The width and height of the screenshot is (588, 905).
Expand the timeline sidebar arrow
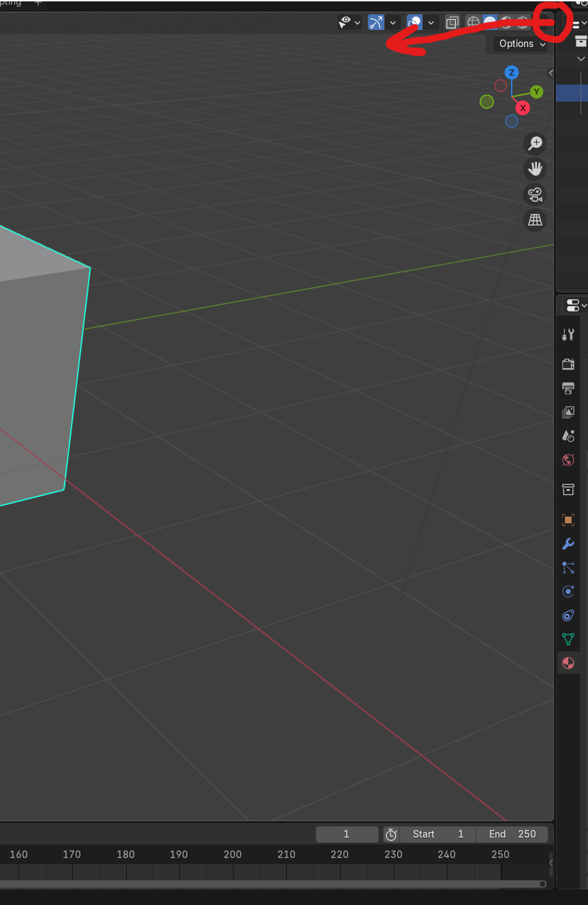coord(551,863)
